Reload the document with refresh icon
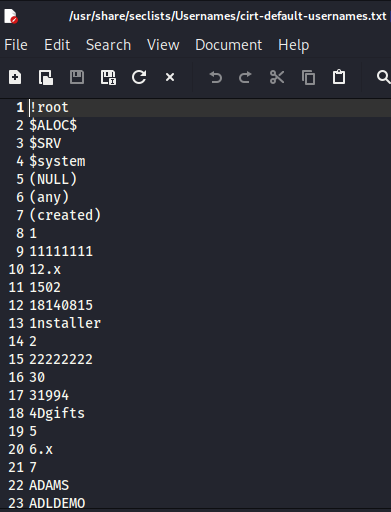The image size is (391, 512). coord(139,77)
